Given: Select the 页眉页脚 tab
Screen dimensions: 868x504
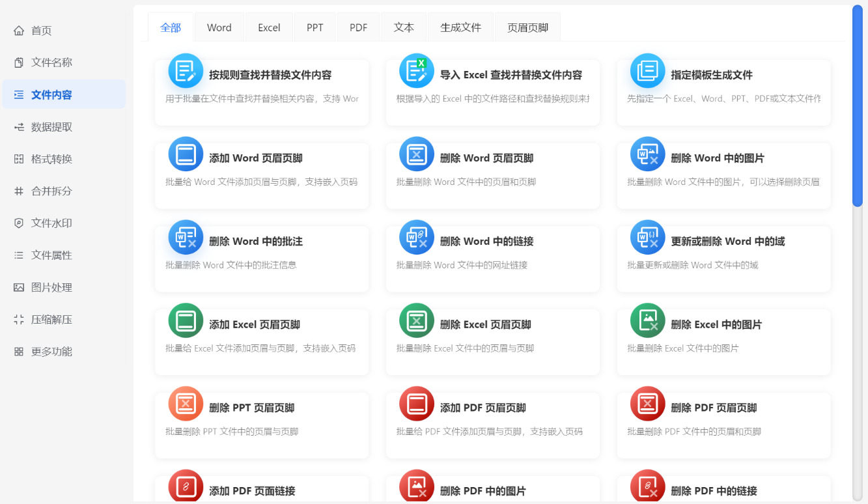Looking at the screenshot, I should coord(528,27).
